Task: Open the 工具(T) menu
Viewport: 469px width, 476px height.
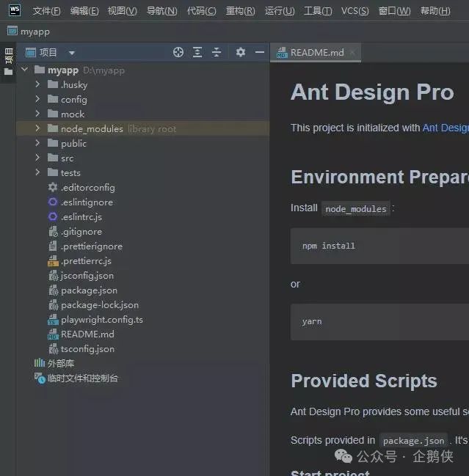Action: [318, 11]
